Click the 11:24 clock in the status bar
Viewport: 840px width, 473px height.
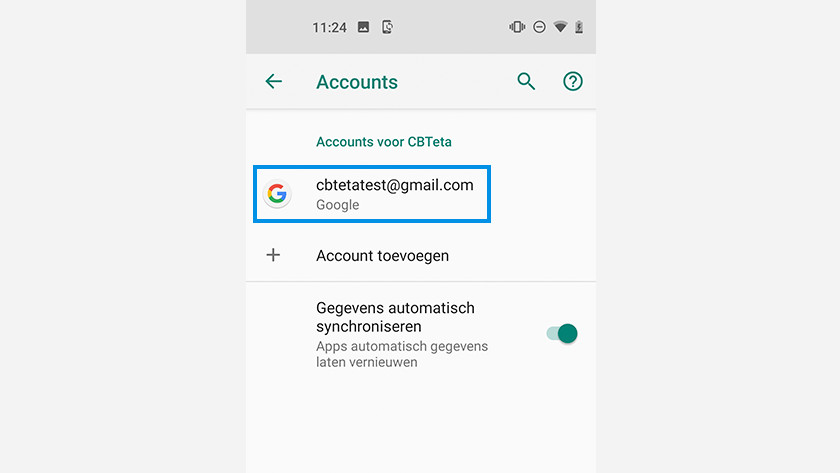pyautogui.click(x=329, y=27)
